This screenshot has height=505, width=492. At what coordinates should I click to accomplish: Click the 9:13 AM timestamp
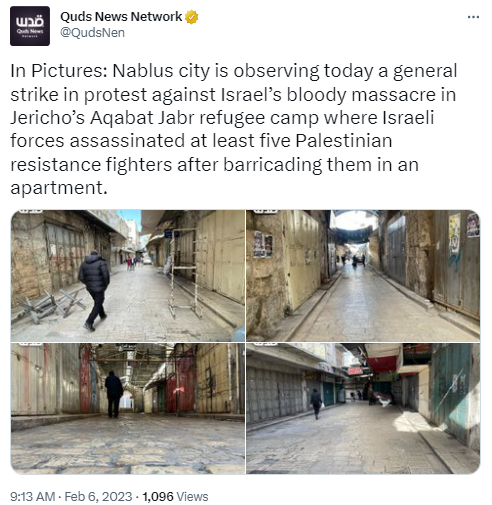tap(32, 496)
